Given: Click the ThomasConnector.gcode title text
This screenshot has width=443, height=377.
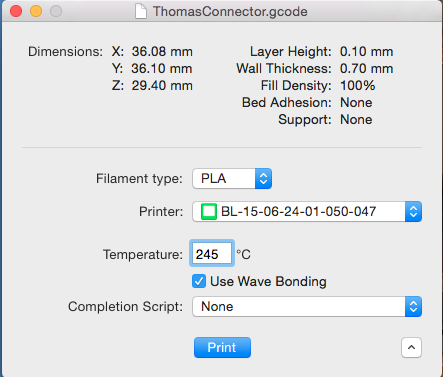Looking at the screenshot, I should coord(230,12).
